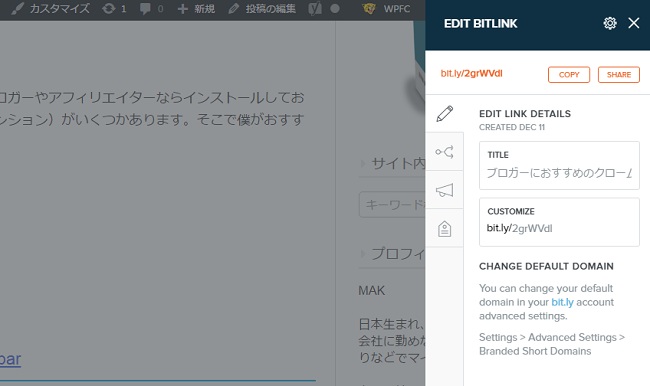Open the Yoast SEO icon in admin bar

pyautogui.click(x=315, y=9)
